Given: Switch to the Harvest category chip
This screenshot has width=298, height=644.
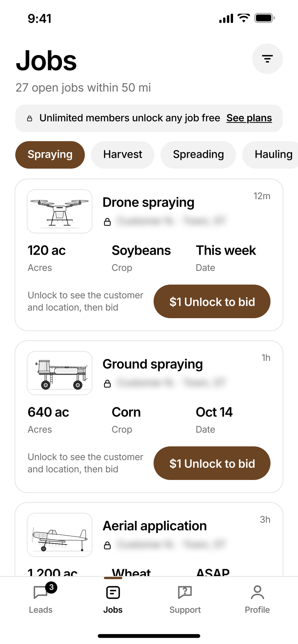Looking at the screenshot, I should [123, 155].
